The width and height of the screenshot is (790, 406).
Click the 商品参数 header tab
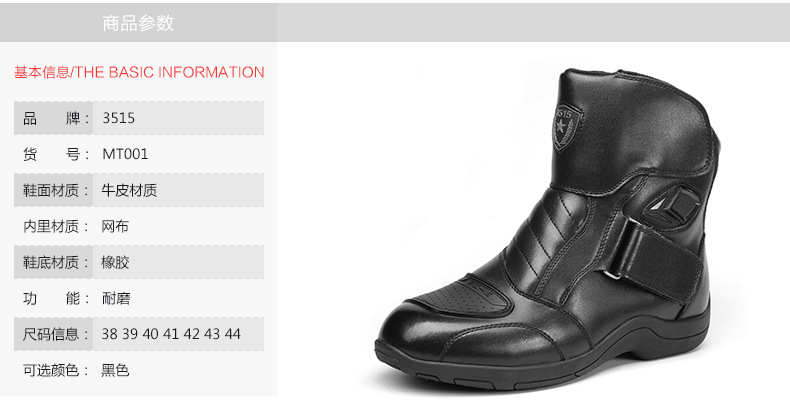click(x=138, y=23)
